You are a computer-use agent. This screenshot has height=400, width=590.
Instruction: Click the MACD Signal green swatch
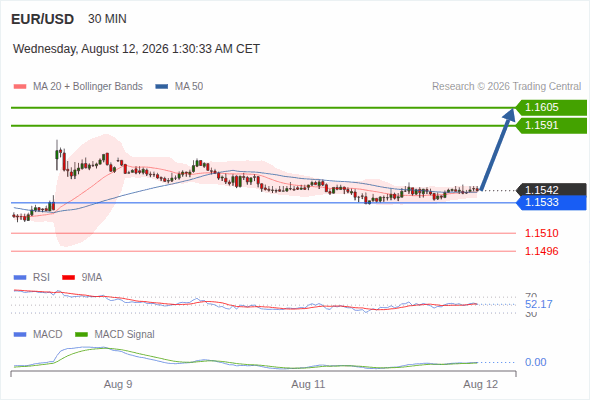pyautogui.click(x=81, y=335)
